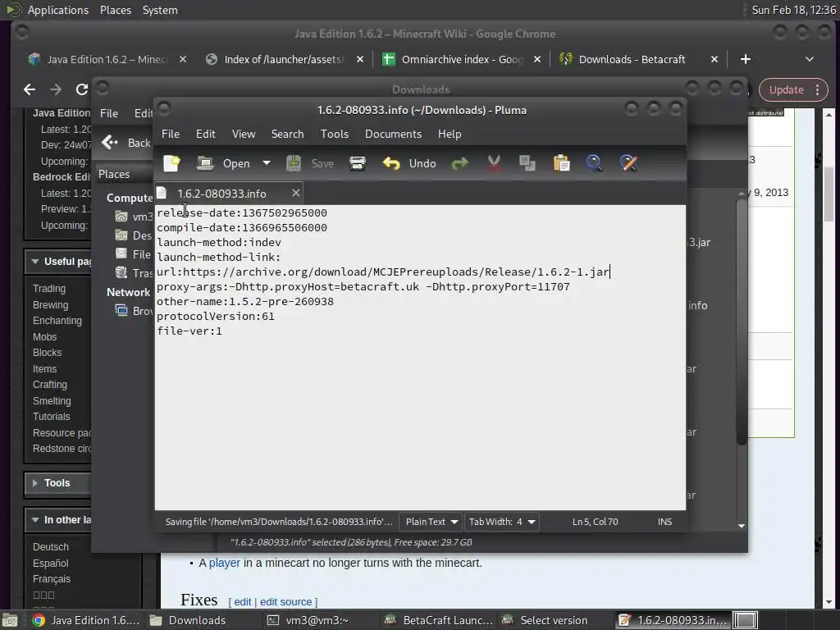The height and width of the screenshot is (630, 840).
Task: Close the Downloads - Betacraft tab
Action: [714, 59]
